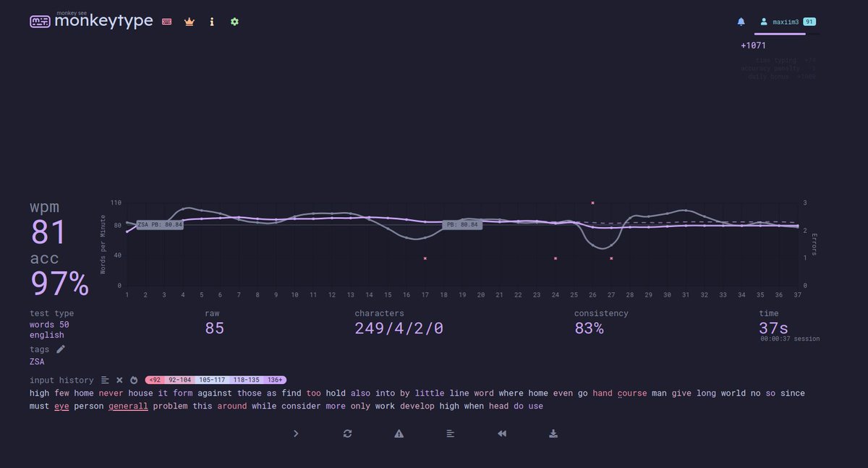868x468 pixels.
Task: Practice missed words warning icon
Action: 399,433
